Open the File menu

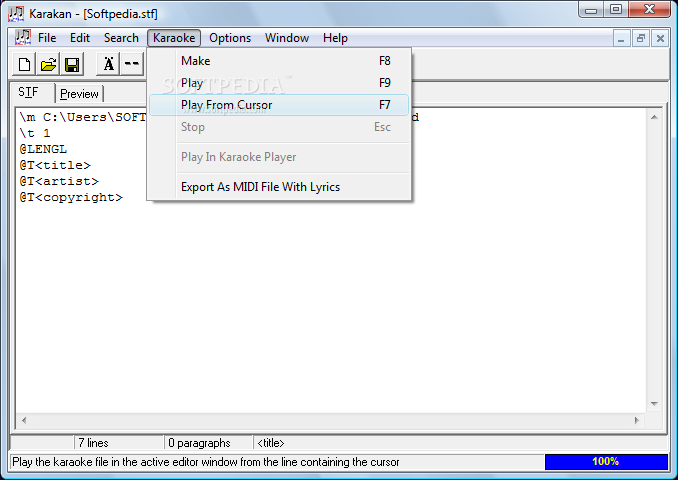pyautogui.click(x=47, y=38)
